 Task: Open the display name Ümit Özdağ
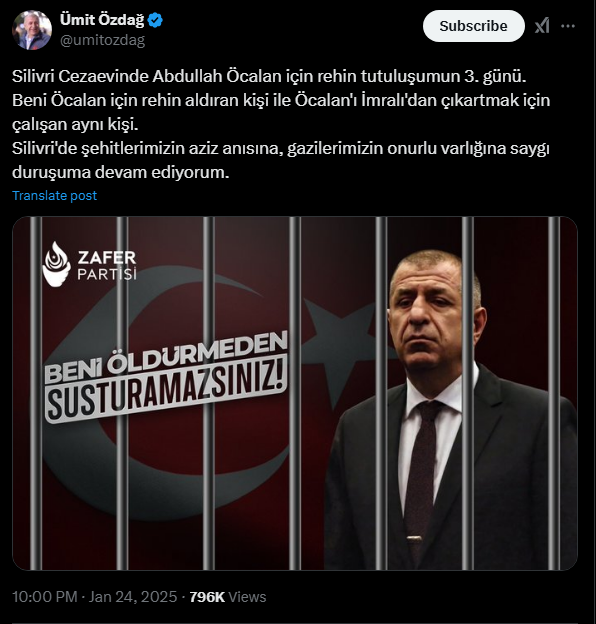tap(102, 20)
